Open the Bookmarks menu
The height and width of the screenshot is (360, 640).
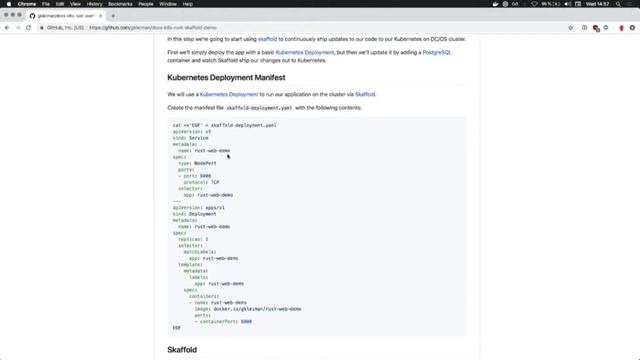[x=120, y=4]
